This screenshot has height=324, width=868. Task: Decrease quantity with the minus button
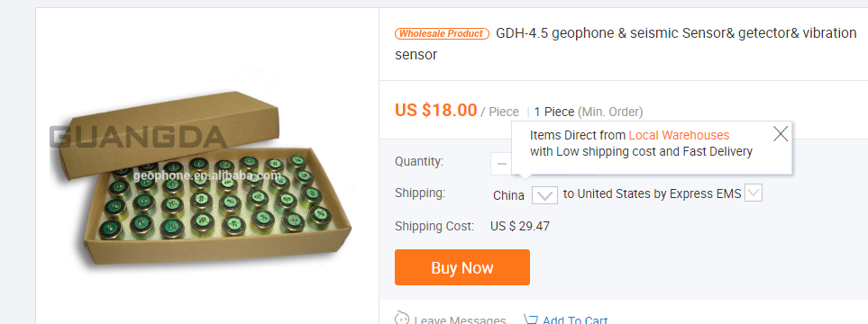(x=501, y=164)
